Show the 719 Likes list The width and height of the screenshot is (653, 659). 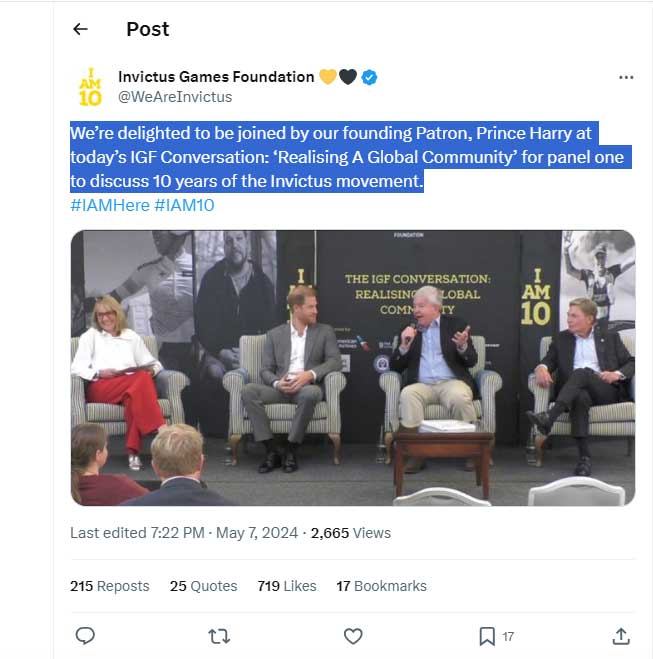pyautogui.click(x=287, y=586)
